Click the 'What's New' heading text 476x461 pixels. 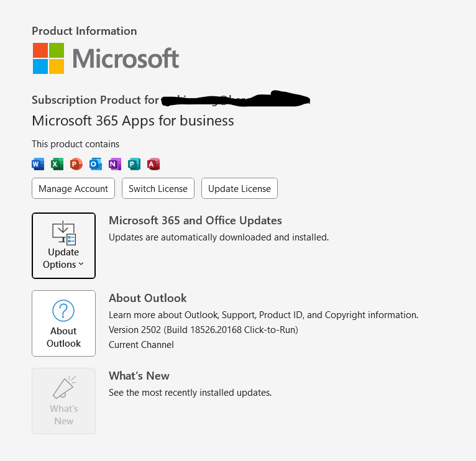[139, 376]
